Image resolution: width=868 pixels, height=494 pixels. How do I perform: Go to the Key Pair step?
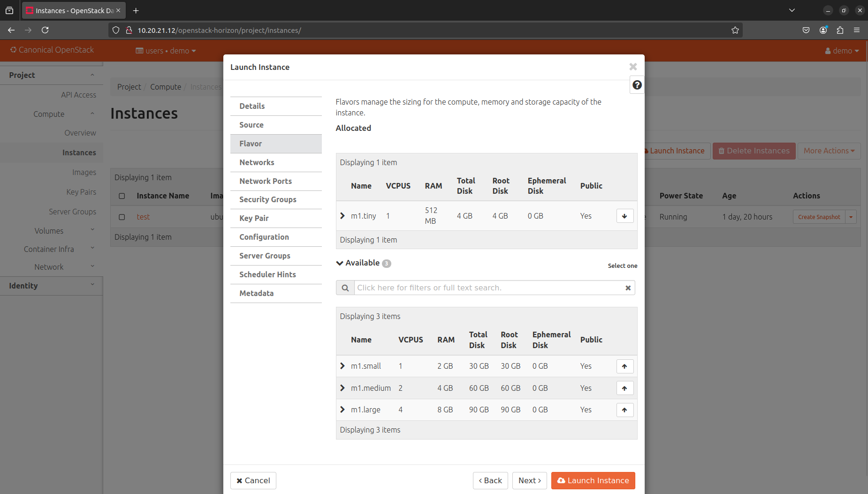pos(276,218)
